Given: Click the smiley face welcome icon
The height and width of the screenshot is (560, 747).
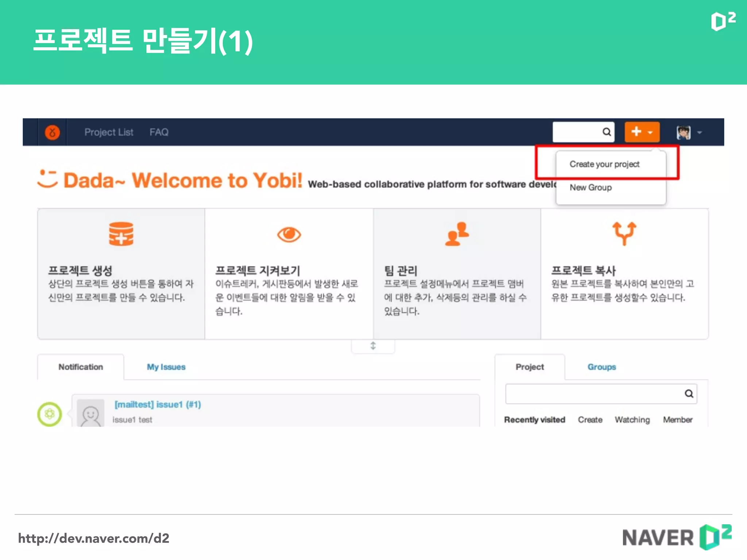Looking at the screenshot, I should 47,179.
